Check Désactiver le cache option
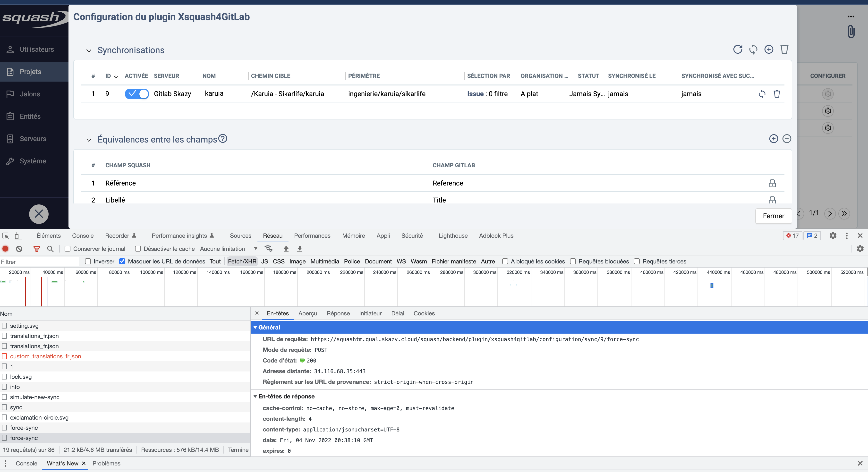The image size is (868, 472). [138, 249]
